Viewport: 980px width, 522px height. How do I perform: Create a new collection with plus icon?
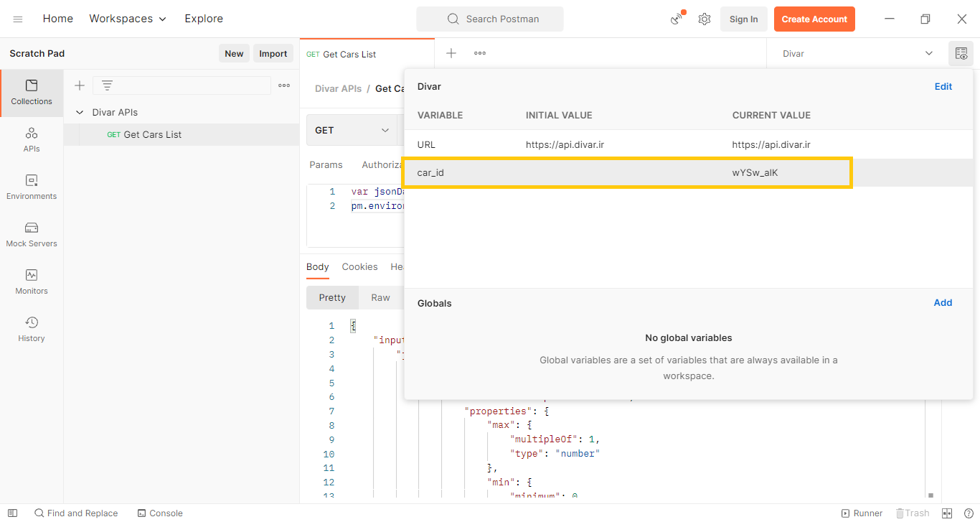80,85
